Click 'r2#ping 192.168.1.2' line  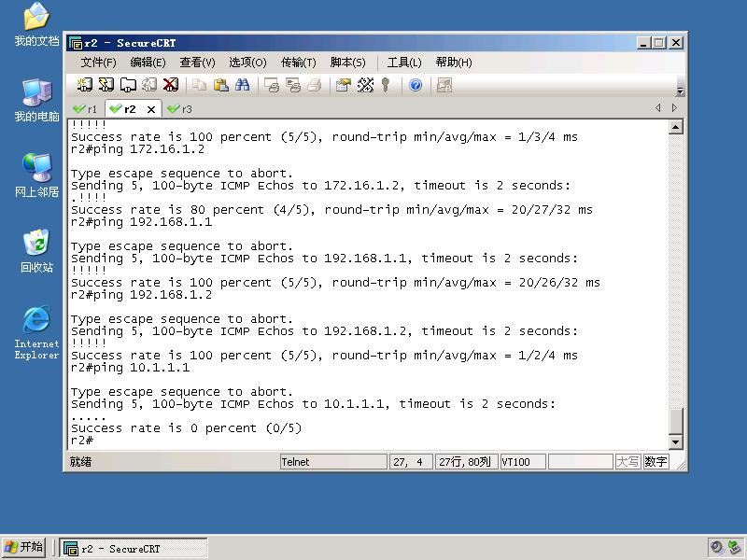tap(142, 295)
